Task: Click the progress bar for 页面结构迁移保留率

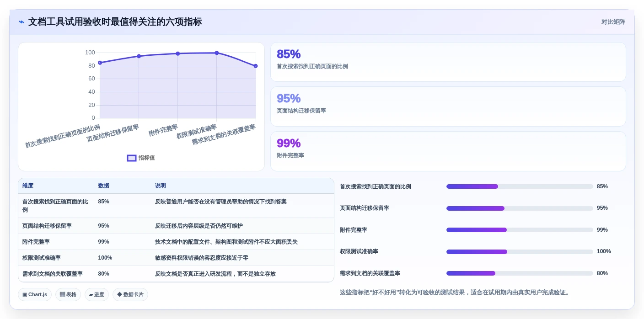Action: point(520,208)
